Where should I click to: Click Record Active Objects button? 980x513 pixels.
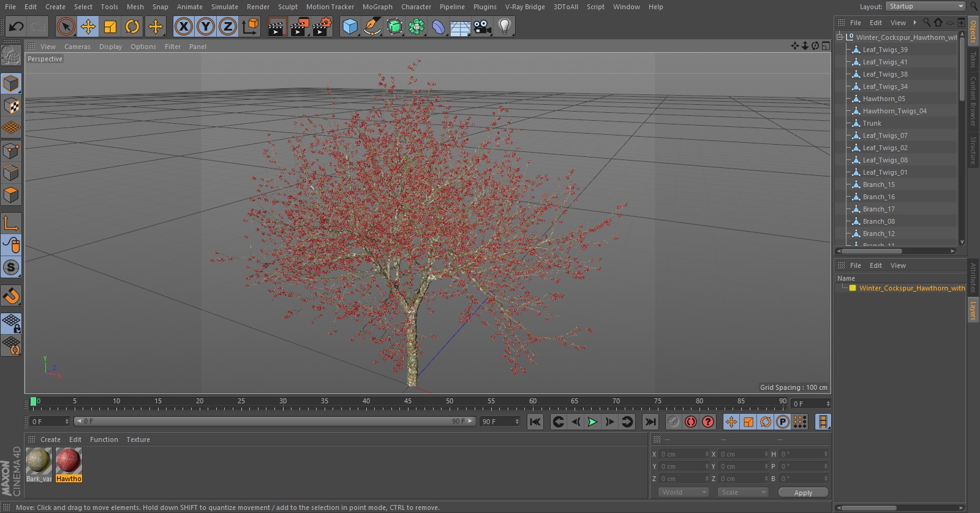[x=673, y=422]
